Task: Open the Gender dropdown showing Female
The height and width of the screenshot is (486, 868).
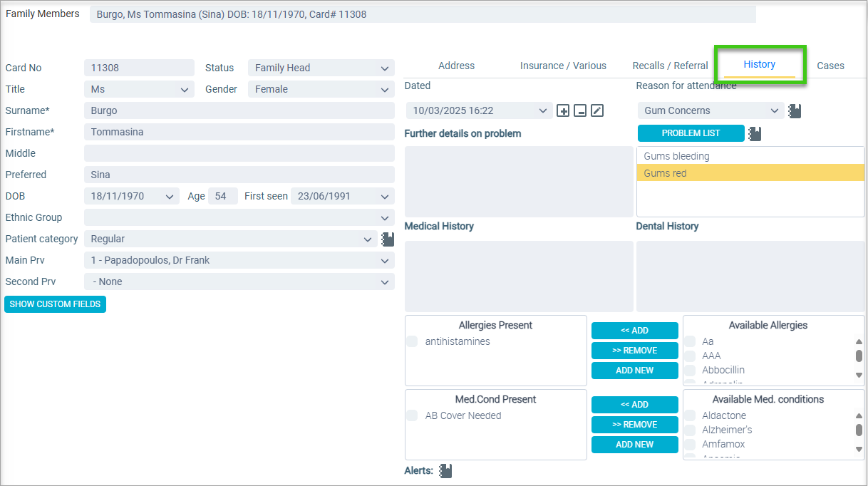Action: coord(321,89)
